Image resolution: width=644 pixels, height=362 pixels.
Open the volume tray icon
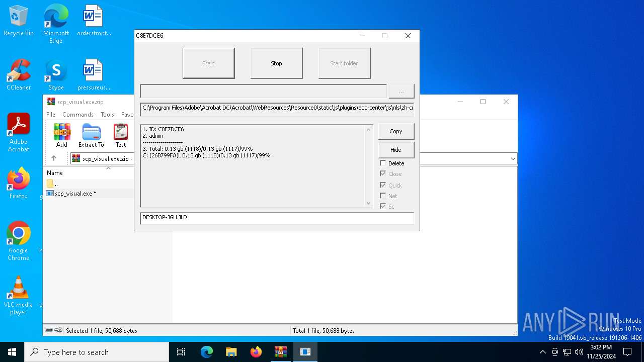(x=579, y=352)
